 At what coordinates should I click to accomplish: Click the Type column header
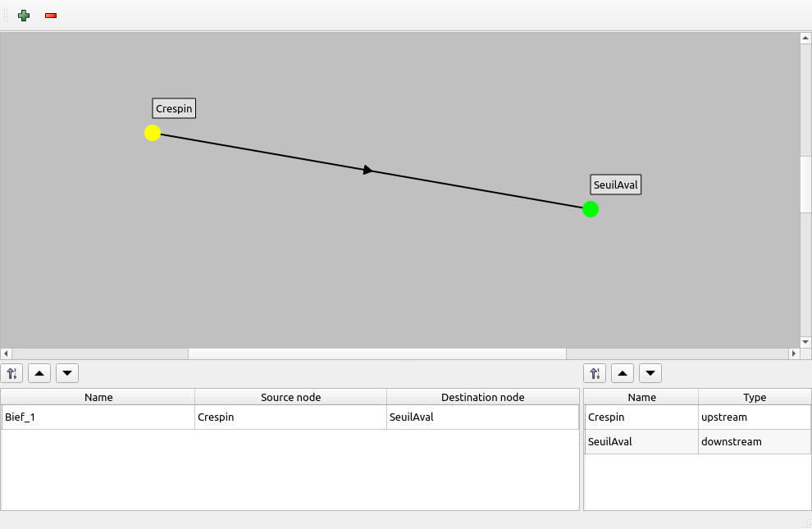(754, 397)
